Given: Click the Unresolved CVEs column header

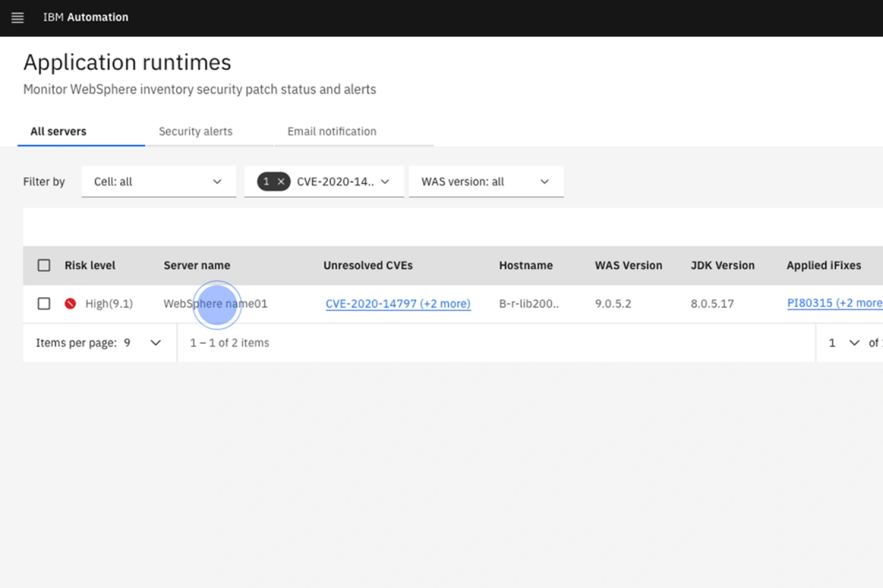Looking at the screenshot, I should pyautogui.click(x=368, y=265).
